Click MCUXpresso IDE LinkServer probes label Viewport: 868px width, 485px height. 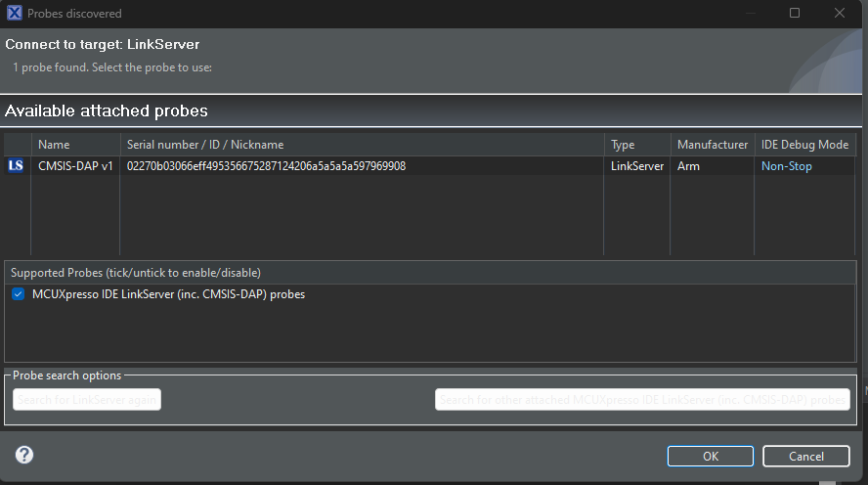coord(168,294)
